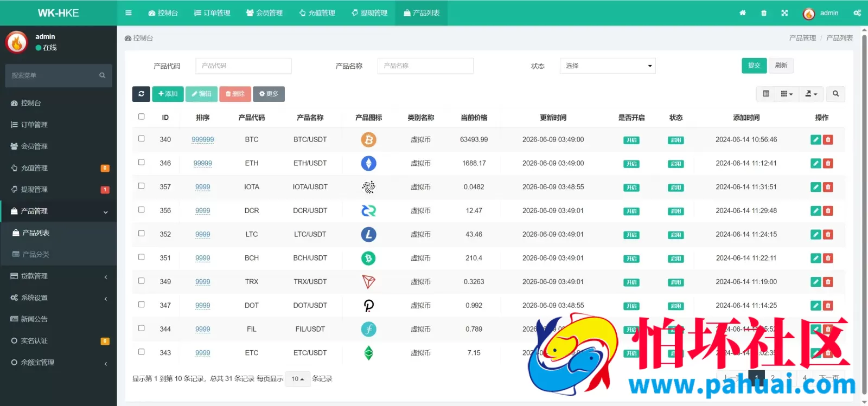Focus the 产品名称 input field

pos(425,66)
